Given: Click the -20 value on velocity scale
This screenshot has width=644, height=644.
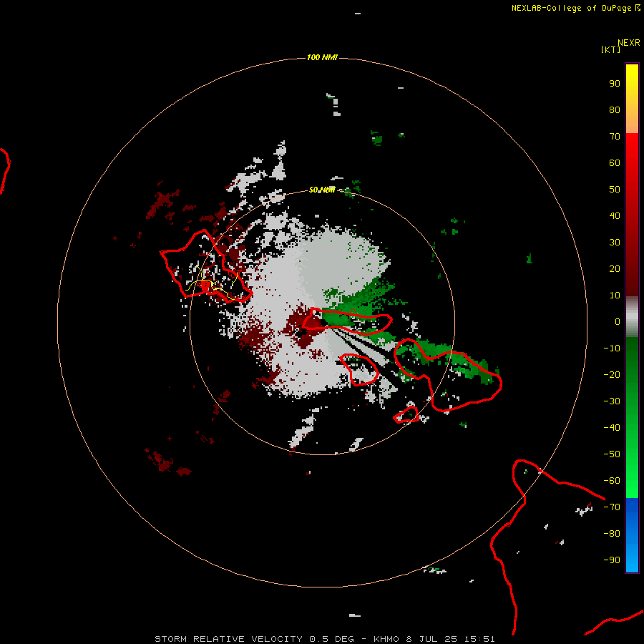Looking at the screenshot, I should click(x=612, y=375).
